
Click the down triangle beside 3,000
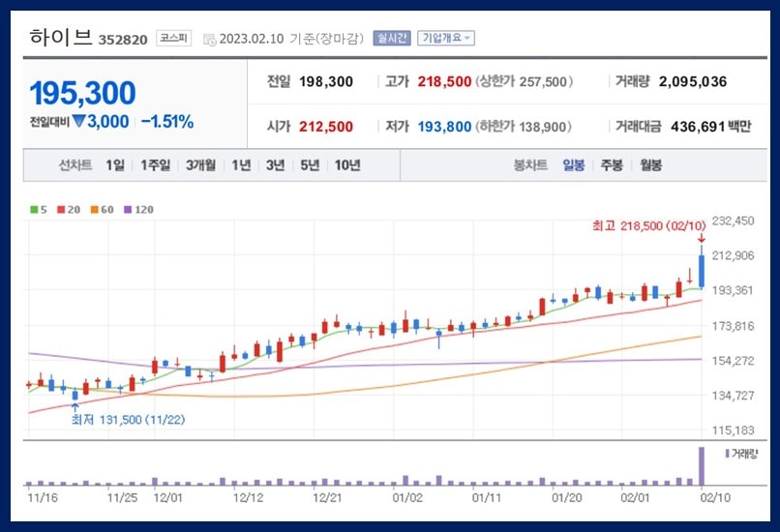[78, 121]
